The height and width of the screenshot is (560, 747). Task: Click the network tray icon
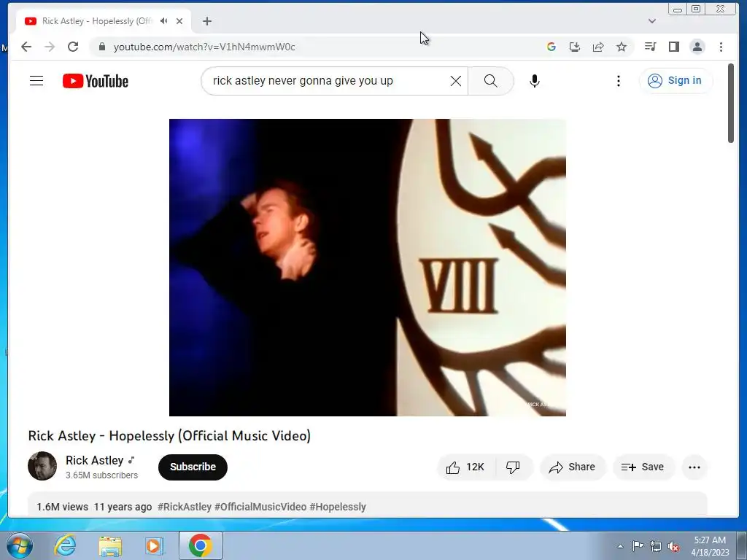[656, 546]
